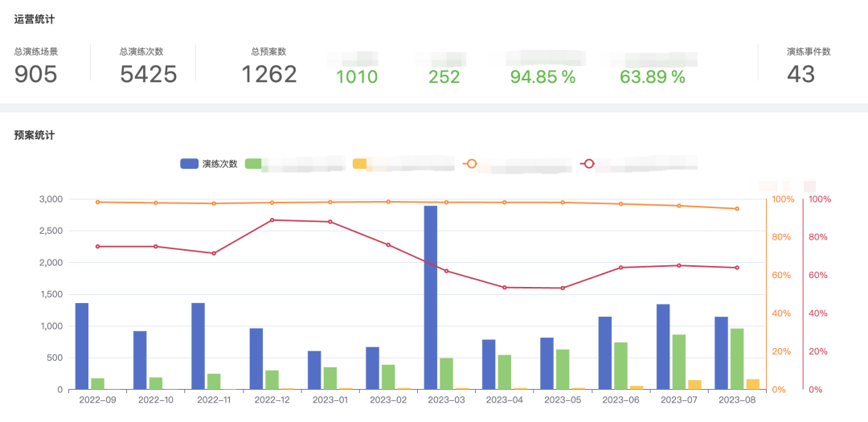Click the orange 60% axis label

(x=780, y=275)
